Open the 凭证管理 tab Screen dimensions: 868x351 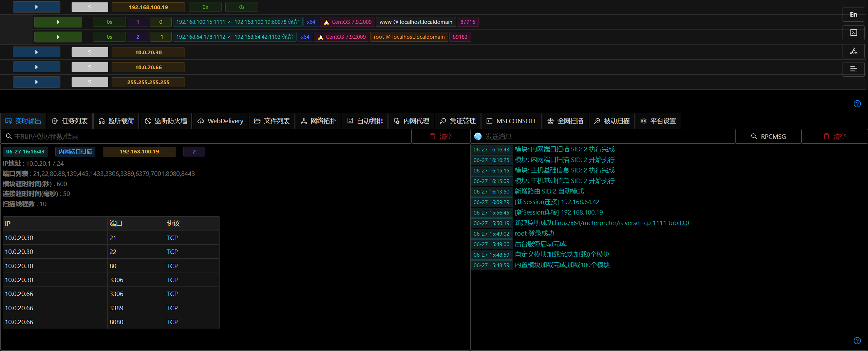pyautogui.click(x=458, y=121)
